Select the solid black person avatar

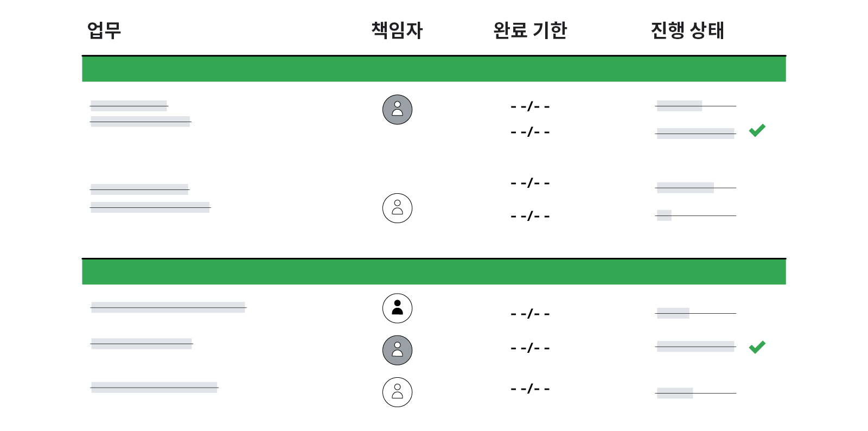tap(397, 308)
